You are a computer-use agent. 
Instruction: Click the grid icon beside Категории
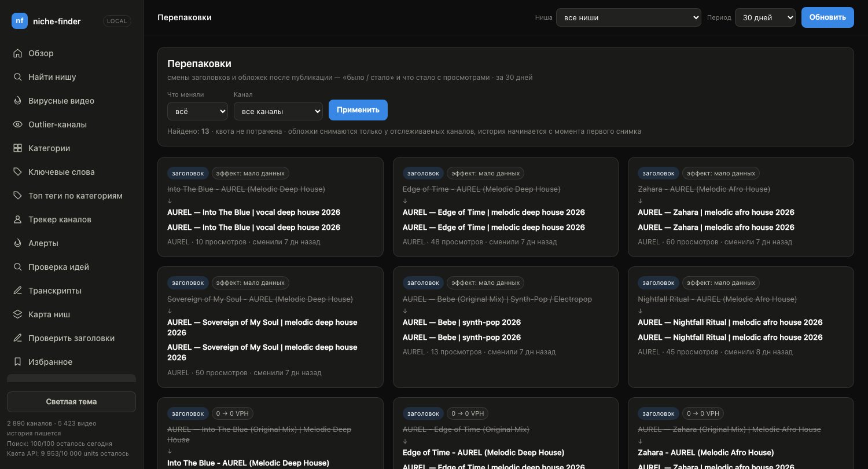coord(17,148)
